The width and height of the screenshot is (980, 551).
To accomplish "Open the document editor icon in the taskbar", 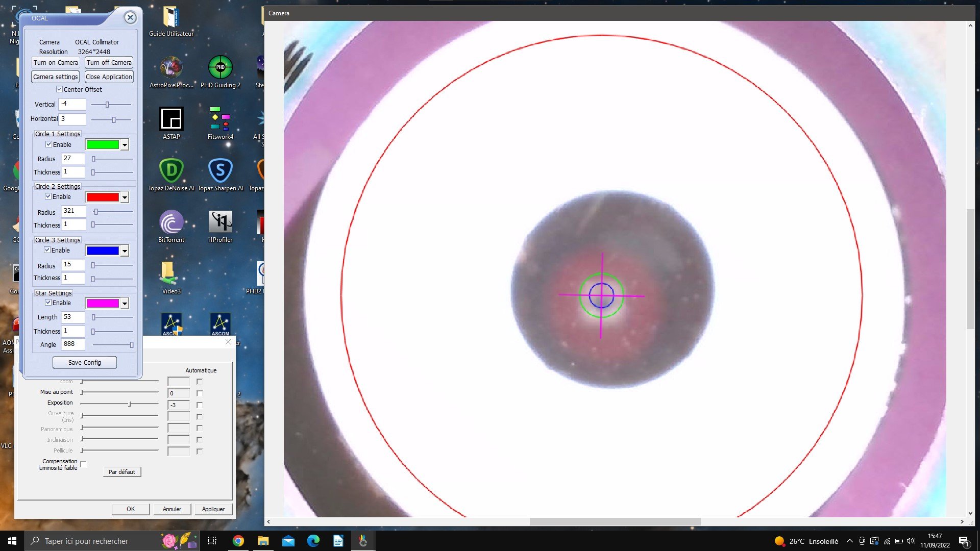I will [338, 541].
